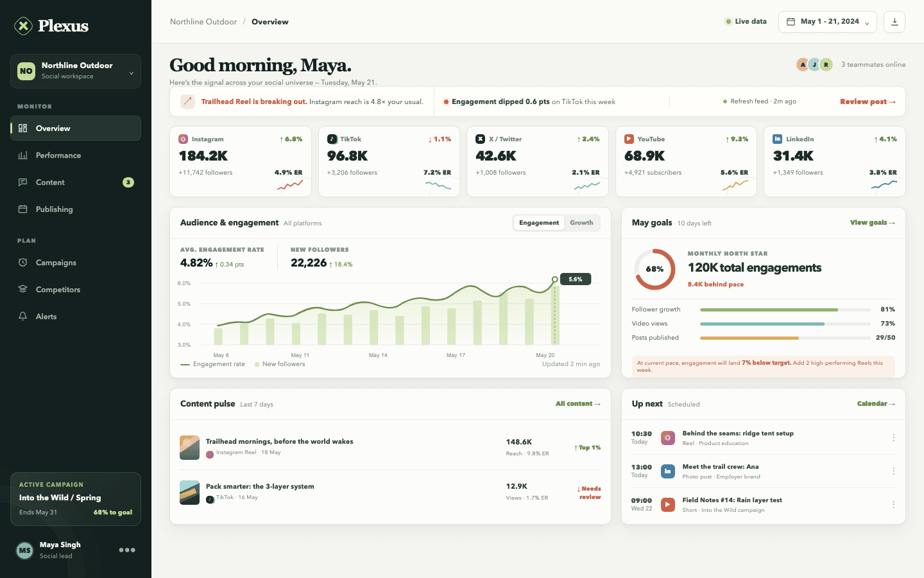The height and width of the screenshot is (578, 924).
Task: Click the Instagram sparkline chart
Action: click(x=290, y=185)
